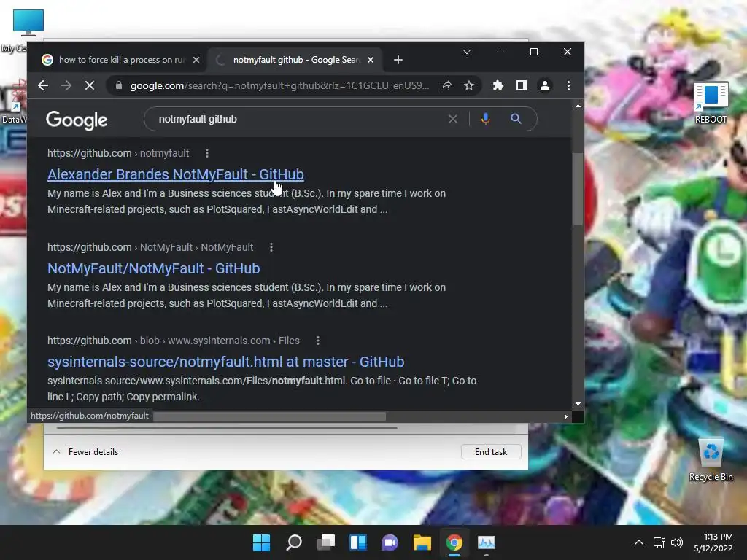Screen dimensions: 747x560
Task: Open the Chat taskbar icon
Action: (390, 542)
